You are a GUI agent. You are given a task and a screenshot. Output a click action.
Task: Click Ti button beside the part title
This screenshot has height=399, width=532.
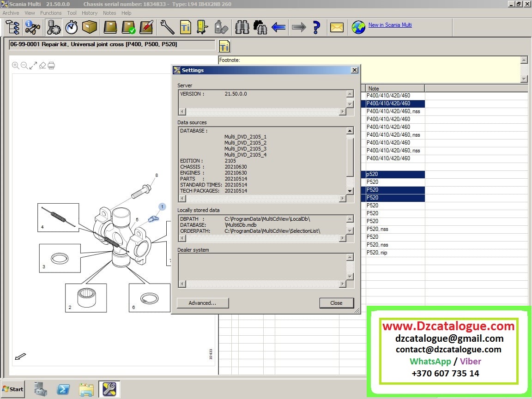(224, 47)
